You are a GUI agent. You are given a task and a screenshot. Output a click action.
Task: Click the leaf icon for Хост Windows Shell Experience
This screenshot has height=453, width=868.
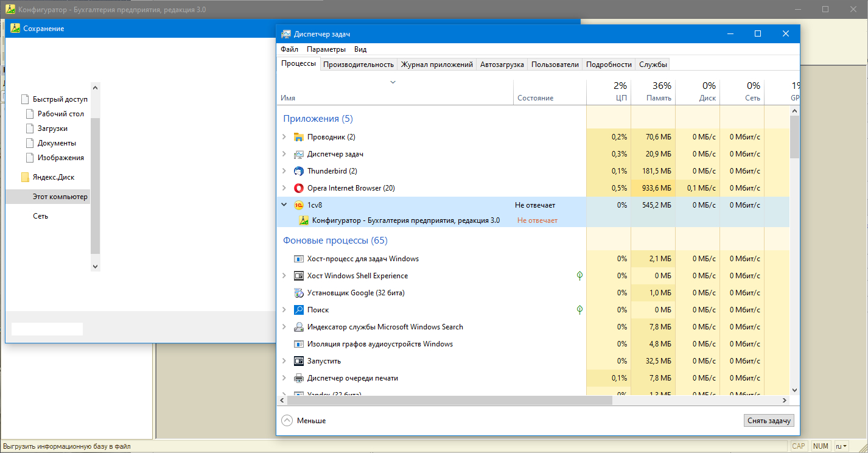click(x=579, y=276)
